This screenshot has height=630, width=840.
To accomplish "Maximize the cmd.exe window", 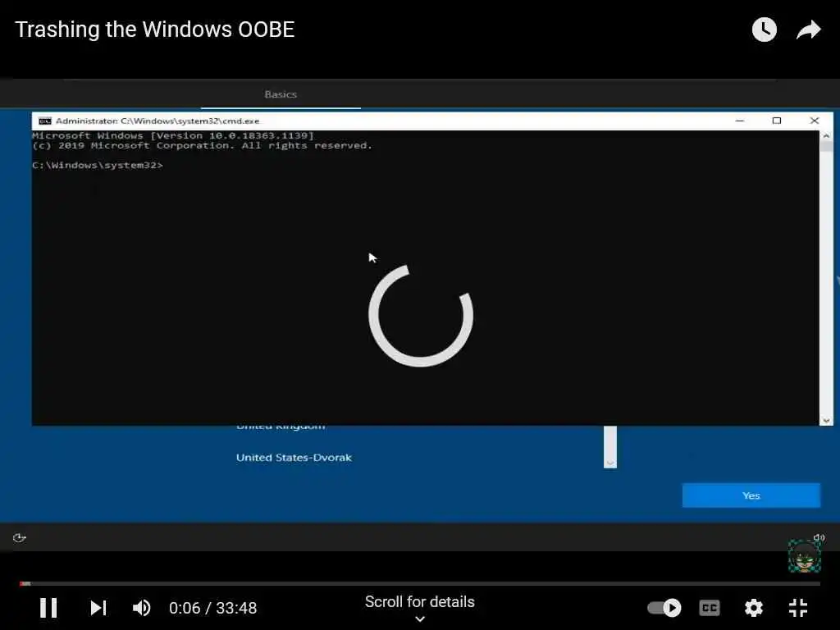I will point(777,121).
